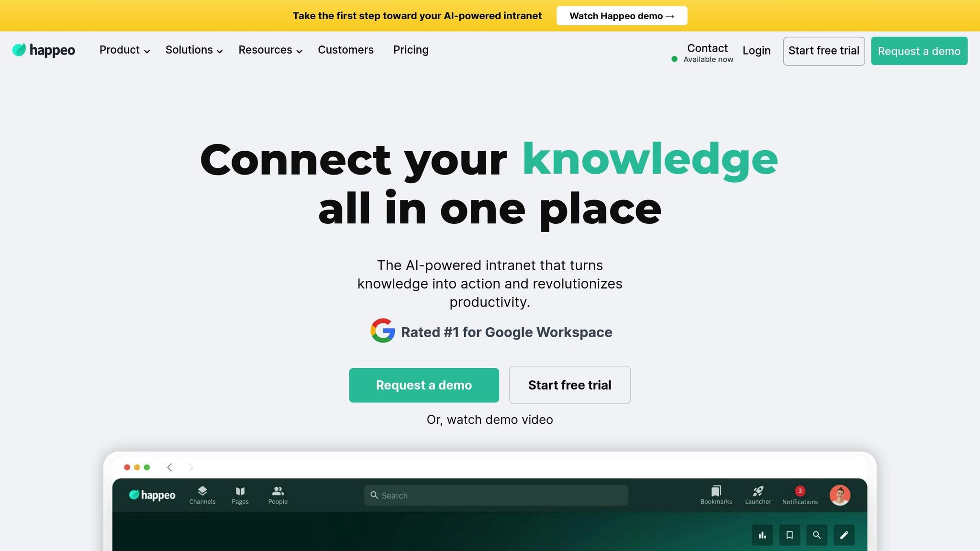Click the green dot in the preview window
The width and height of the screenshot is (980, 551).
tap(147, 467)
